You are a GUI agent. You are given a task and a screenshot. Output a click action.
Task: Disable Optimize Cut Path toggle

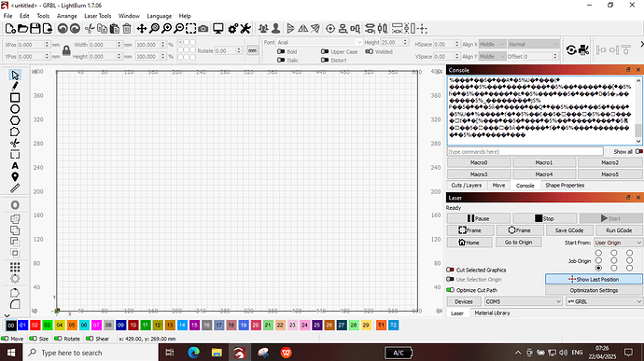tap(450, 290)
